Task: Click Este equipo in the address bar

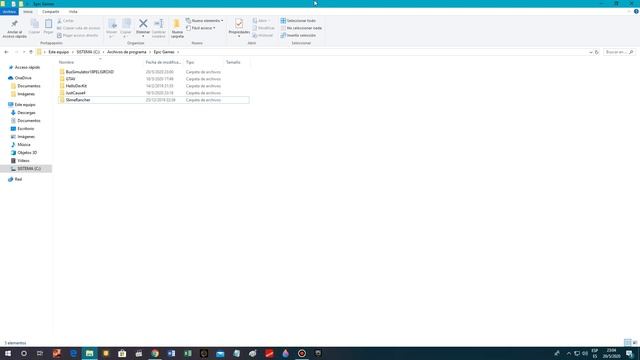Action: [x=59, y=52]
